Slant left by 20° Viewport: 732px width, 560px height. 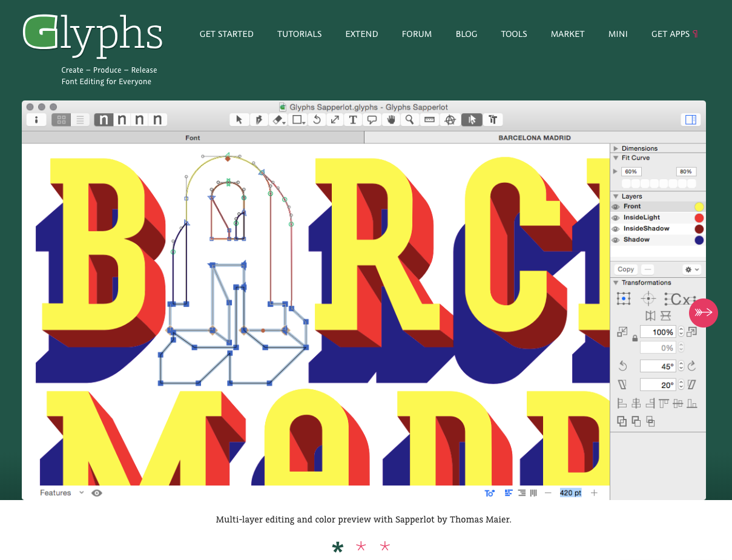622,384
